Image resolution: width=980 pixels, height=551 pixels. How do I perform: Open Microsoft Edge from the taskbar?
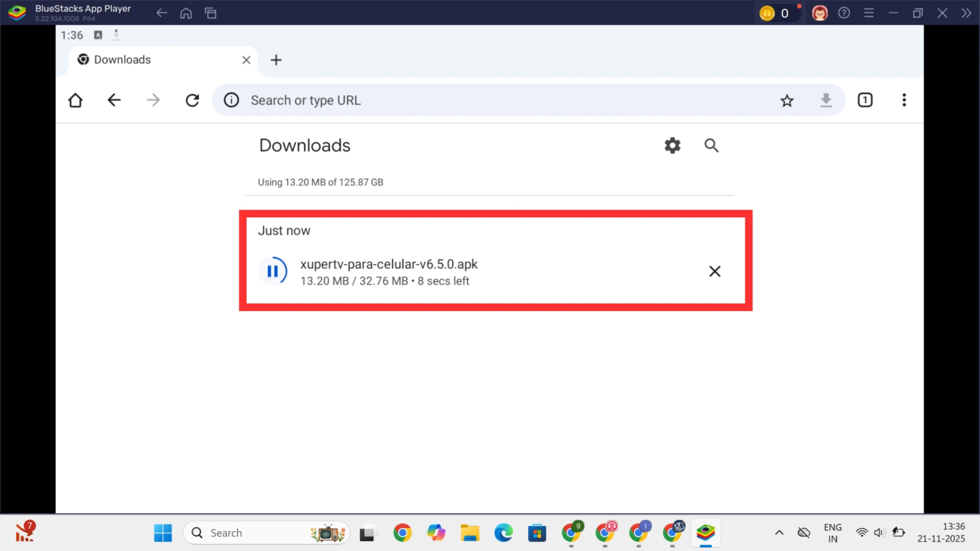point(503,532)
